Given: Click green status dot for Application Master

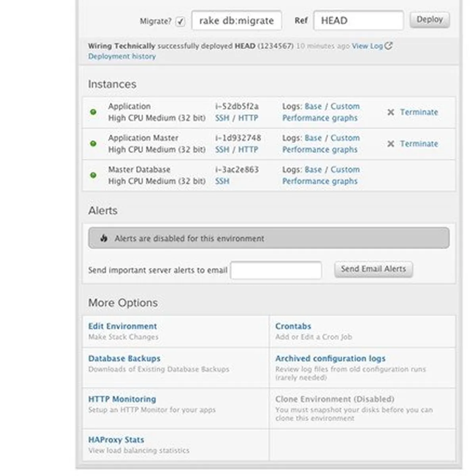Looking at the screenshot, I should click(93, 144).
